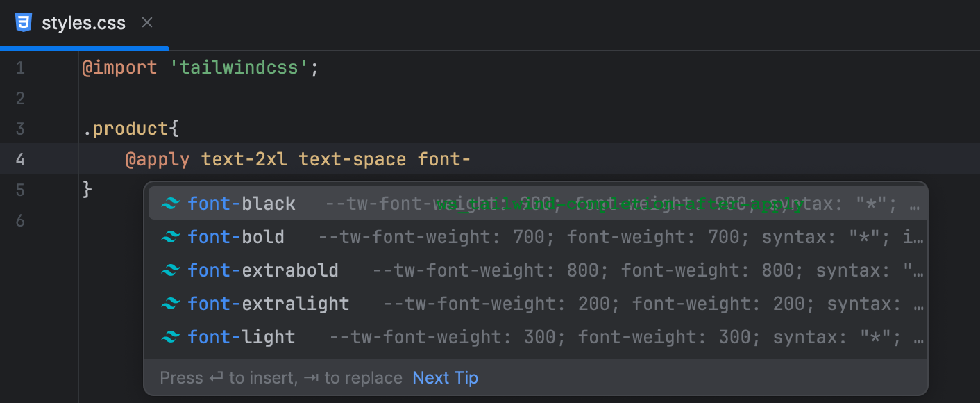Screen dimensions: 980x403
Task: Choose font-bold from the completion popup
Action: (236, 237)
